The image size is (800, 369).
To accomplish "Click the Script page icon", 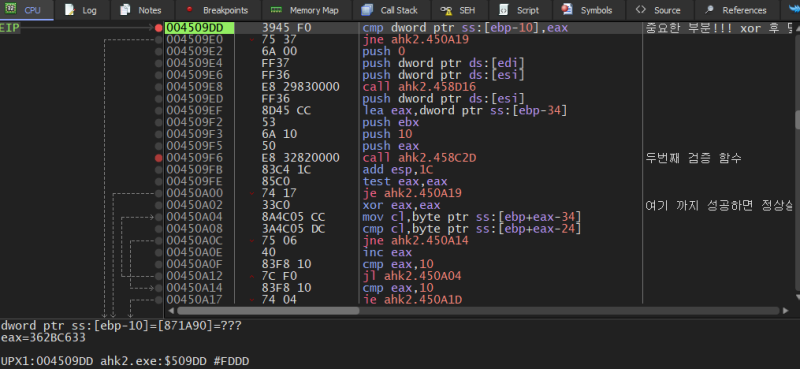I will coord(504,10).
